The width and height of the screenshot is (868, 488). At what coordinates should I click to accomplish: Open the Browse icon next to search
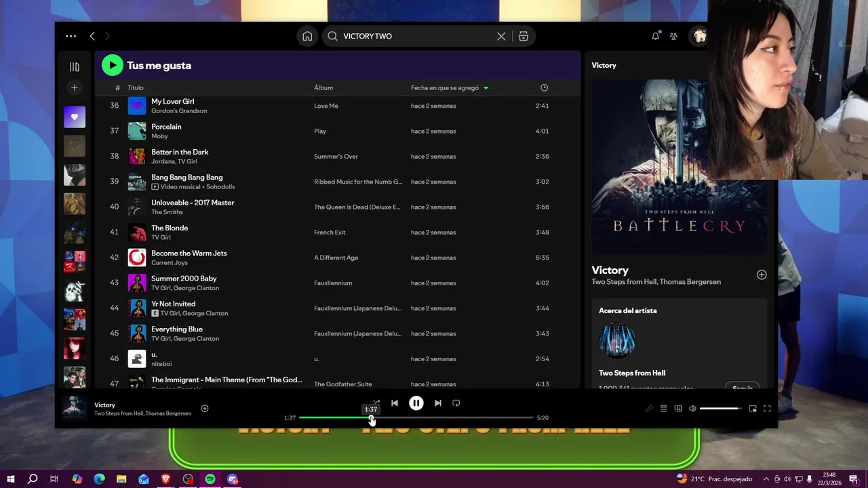524,36
